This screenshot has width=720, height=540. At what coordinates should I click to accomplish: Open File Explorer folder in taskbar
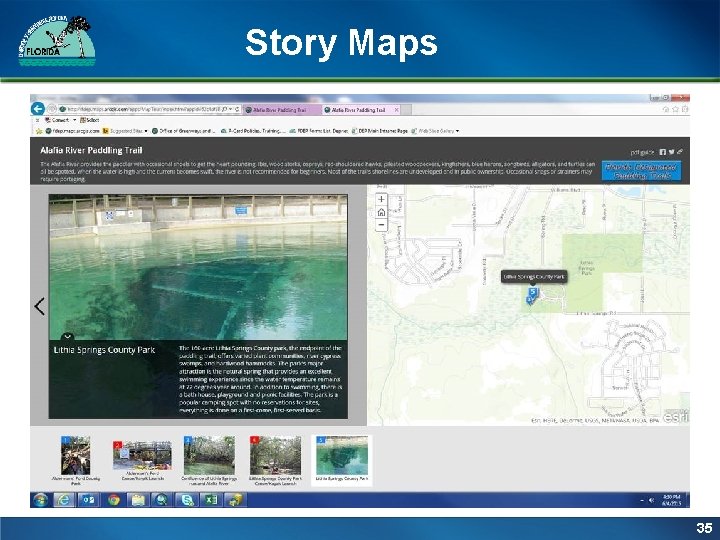tap(138, 500)
